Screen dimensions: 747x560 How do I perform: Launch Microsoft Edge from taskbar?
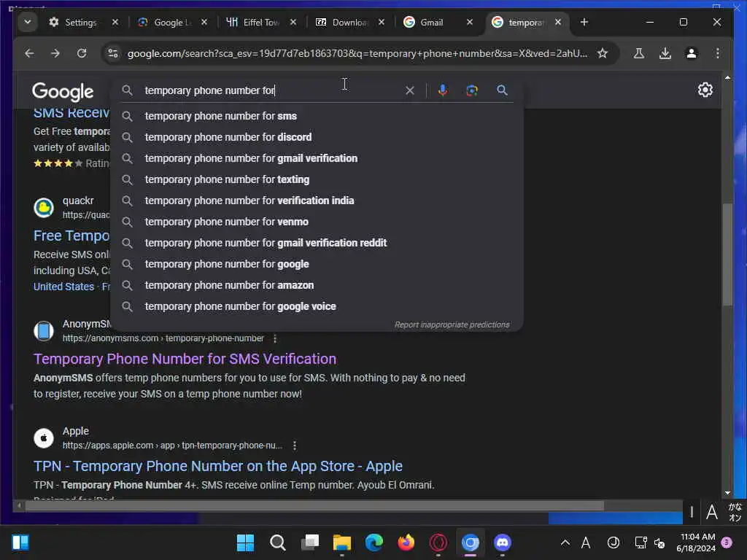click(374, 542)
